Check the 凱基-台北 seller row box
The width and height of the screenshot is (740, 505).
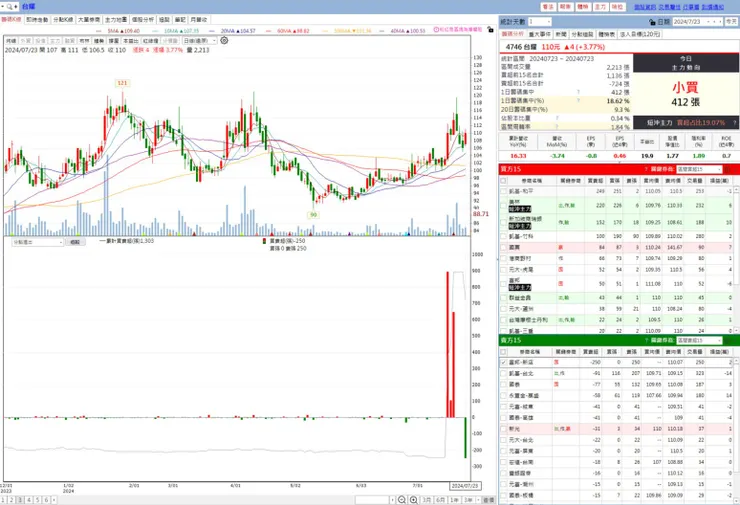(504, 373)
